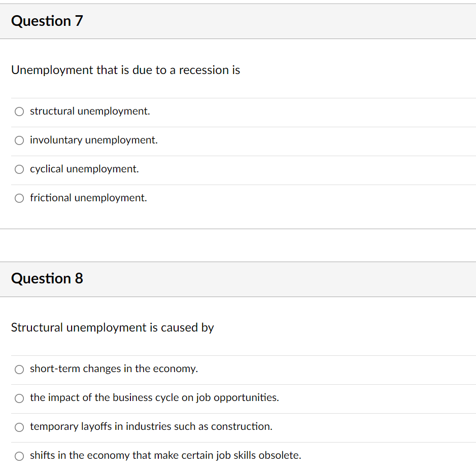This screenshot has height=475, width=476.
Task: Select shifts making job skills obsolete
Action: click(19, 456)
